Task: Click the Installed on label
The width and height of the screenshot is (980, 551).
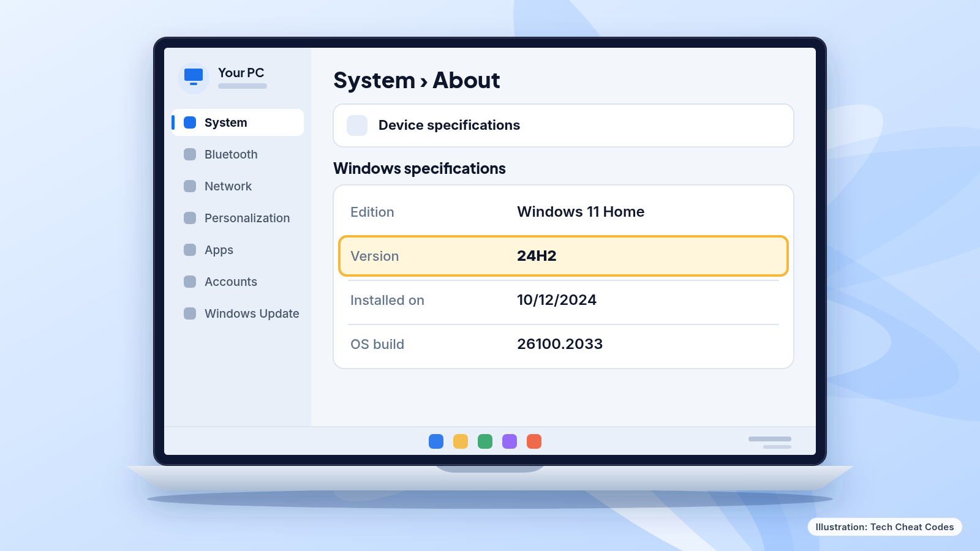Action: (x=387, y=300)
